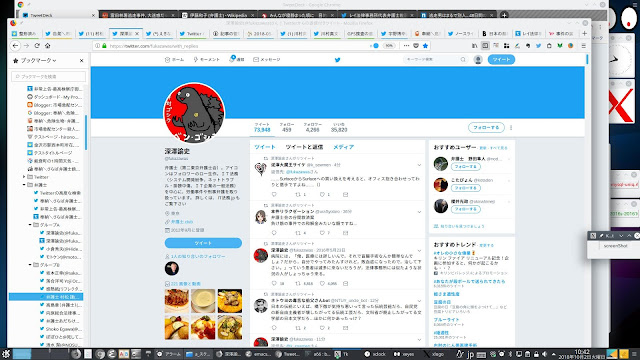Click the likes count 35,820 stat
Image resolution: width=640 pixels, height=360 pixels.
tap(339, 127)
